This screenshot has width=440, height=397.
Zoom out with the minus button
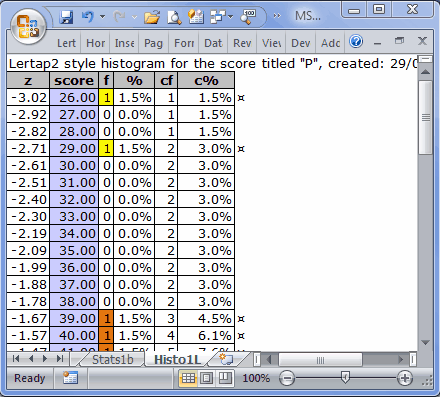click(x=287, y=378)
